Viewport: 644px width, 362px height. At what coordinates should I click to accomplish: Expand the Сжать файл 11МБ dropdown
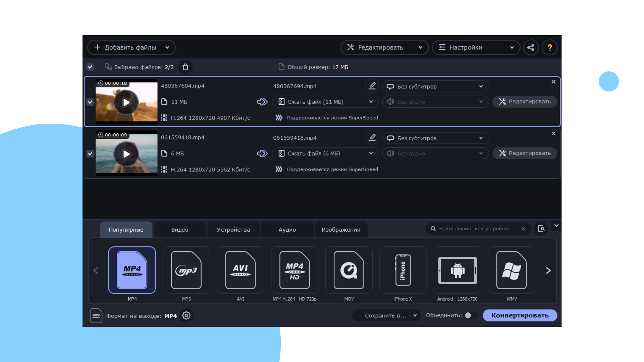click(372, 102)
